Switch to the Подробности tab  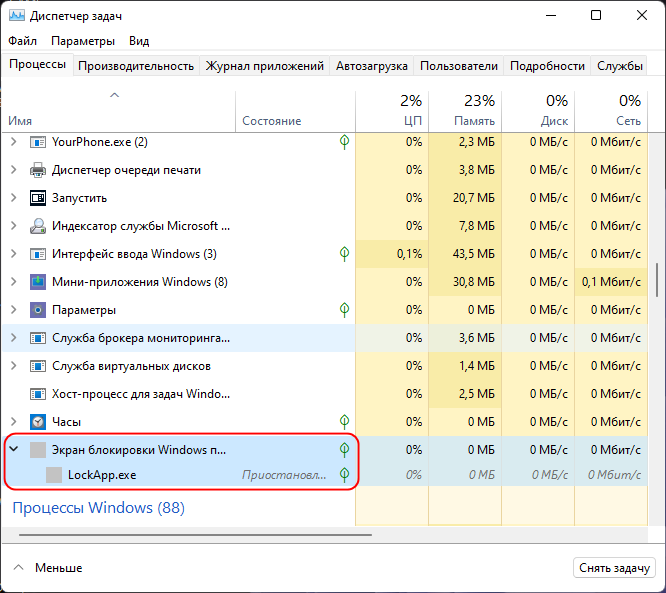tap(547, 66)
